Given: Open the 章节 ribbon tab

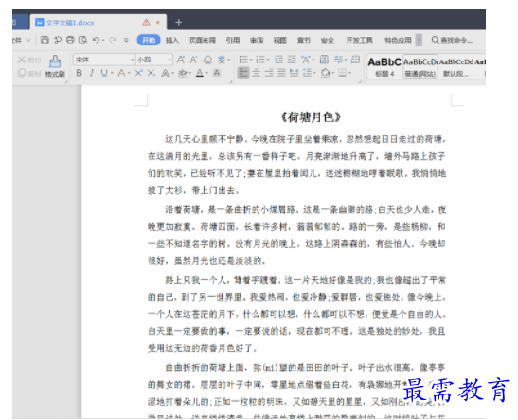Looking at the screenshot, I should (x=304, y=40).
